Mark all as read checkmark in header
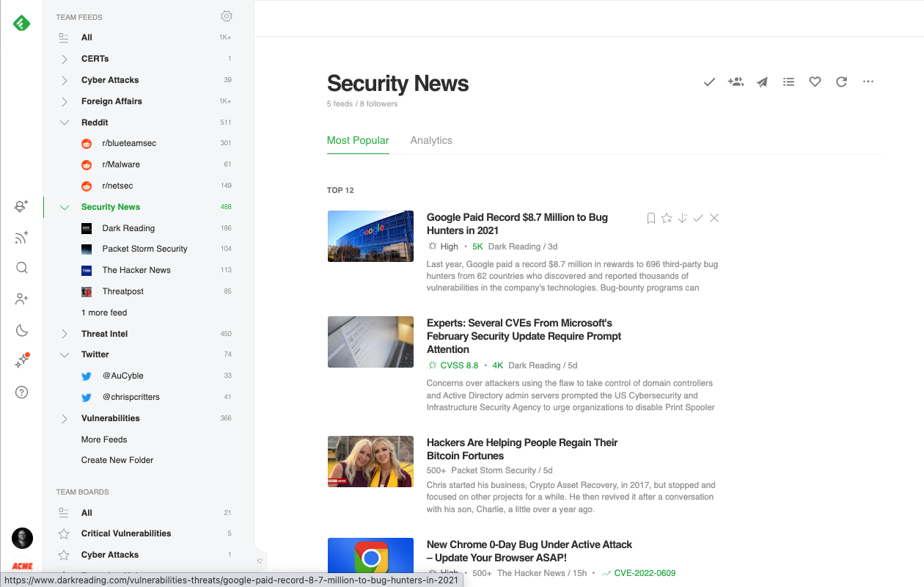 click(x=709, y=82)
